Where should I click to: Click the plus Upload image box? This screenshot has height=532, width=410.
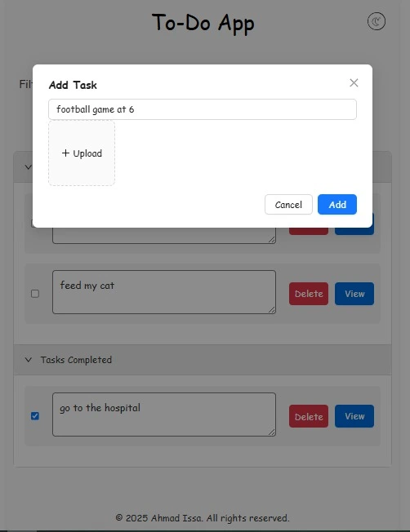[82, 153]
